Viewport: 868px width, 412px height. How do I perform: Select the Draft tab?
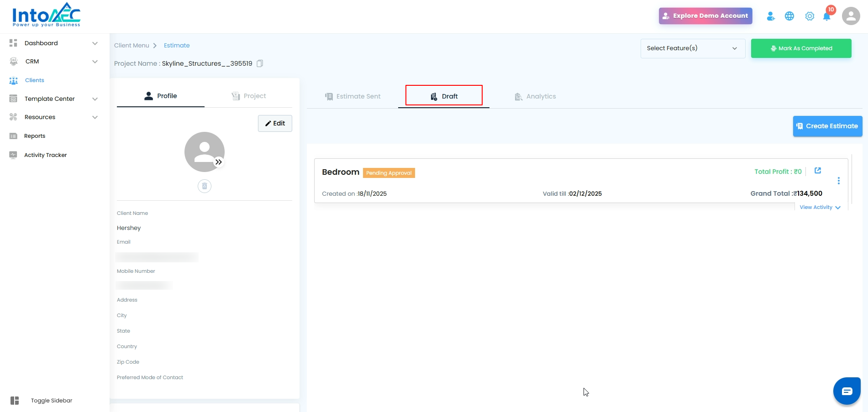444,96
